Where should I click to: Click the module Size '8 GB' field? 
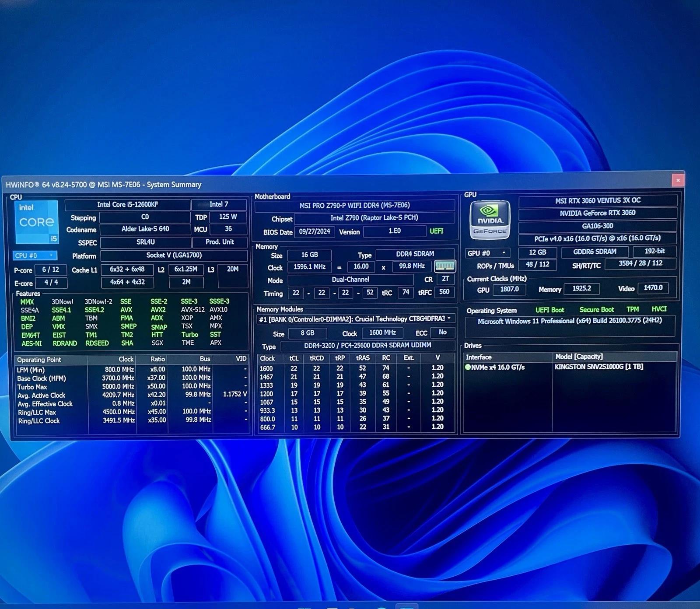point(308,333)
